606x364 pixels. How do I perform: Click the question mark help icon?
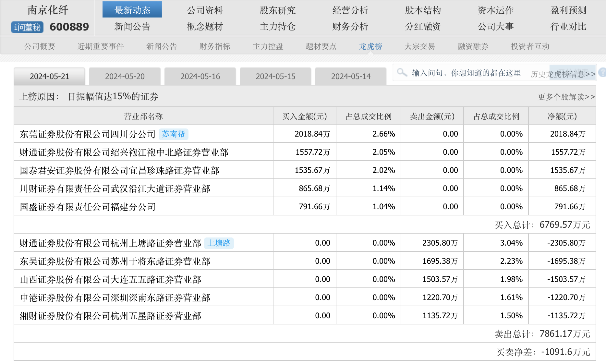tap(602, 72)
